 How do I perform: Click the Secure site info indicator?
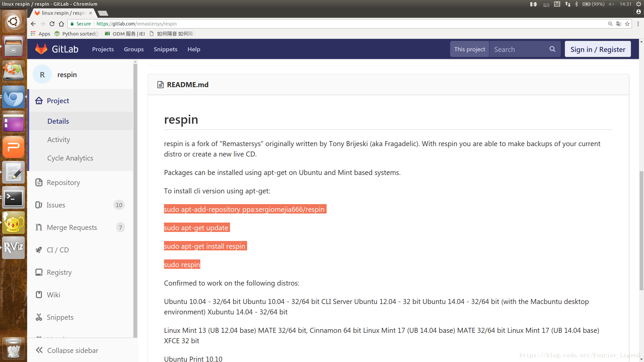pyautogui.click(x=80, y=24)
